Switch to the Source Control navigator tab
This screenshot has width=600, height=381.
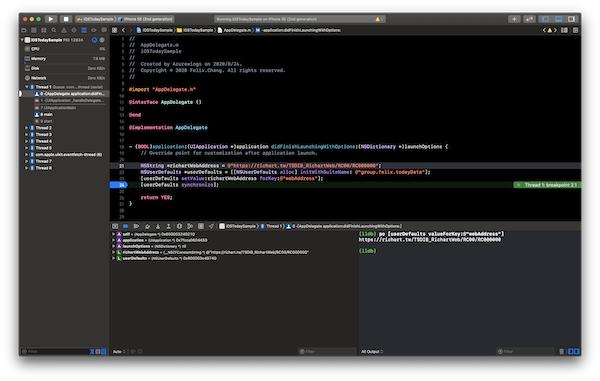pos(34,30)
